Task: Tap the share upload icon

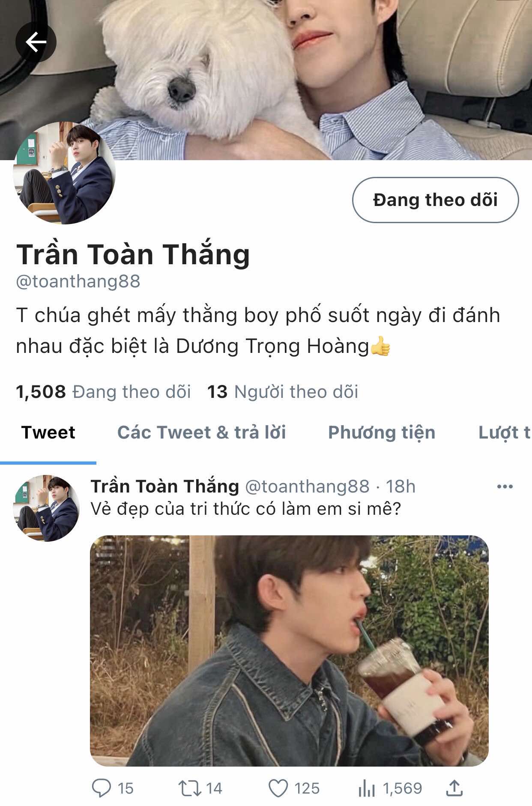Action: click(454, 788)
